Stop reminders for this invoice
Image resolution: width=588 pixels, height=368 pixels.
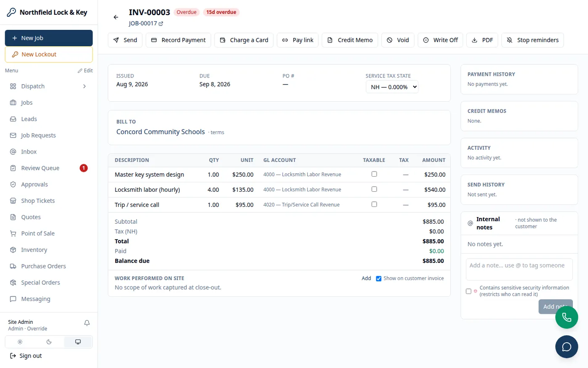click(x=533, y=40)
